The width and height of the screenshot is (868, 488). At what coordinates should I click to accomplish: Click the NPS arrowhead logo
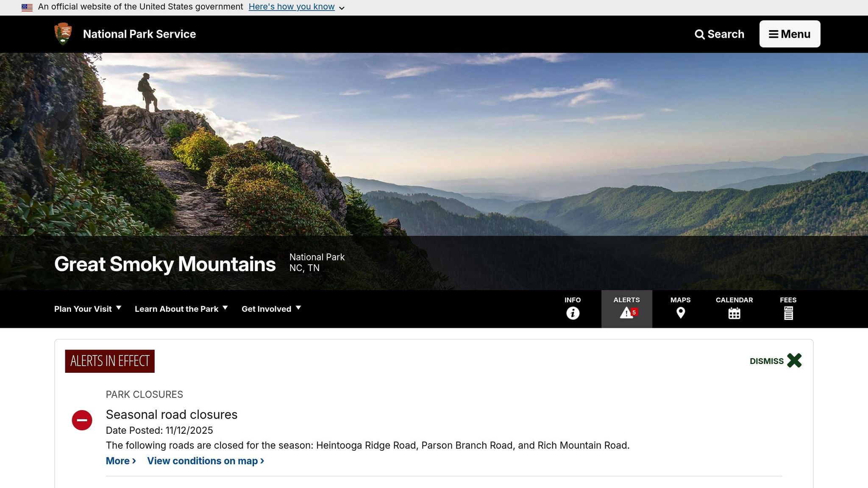[63, 34]
